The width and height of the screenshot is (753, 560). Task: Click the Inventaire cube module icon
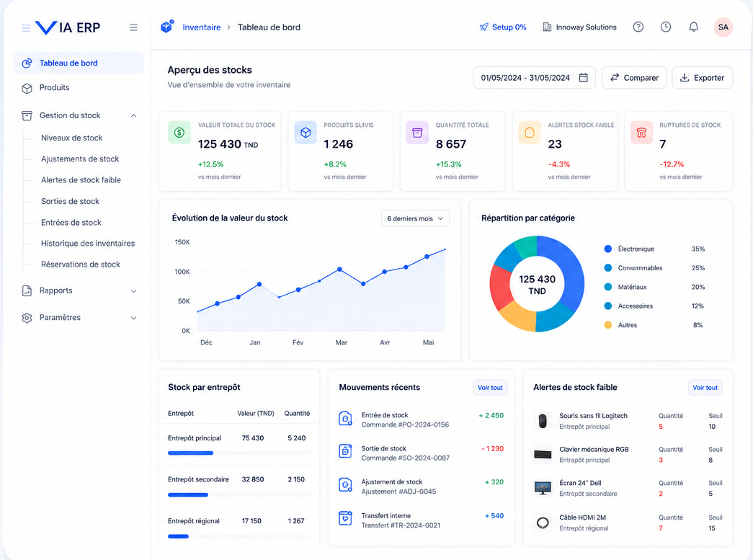pos(166,27)
